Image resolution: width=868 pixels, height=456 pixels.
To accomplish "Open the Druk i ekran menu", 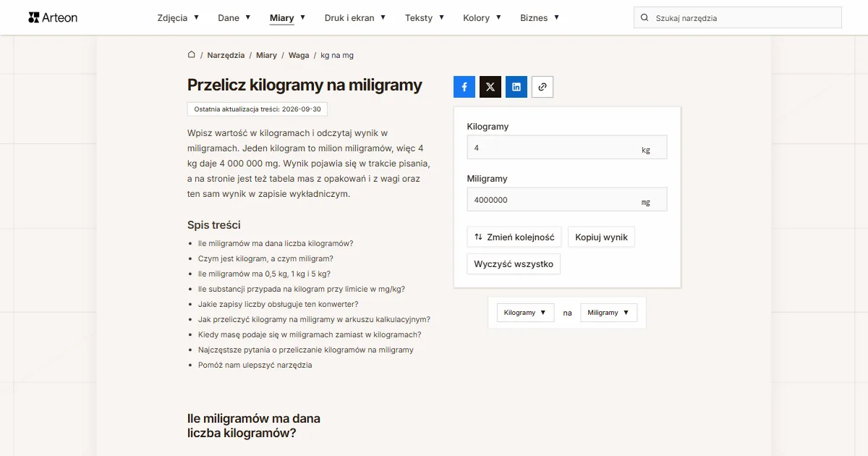I will 355,17.
